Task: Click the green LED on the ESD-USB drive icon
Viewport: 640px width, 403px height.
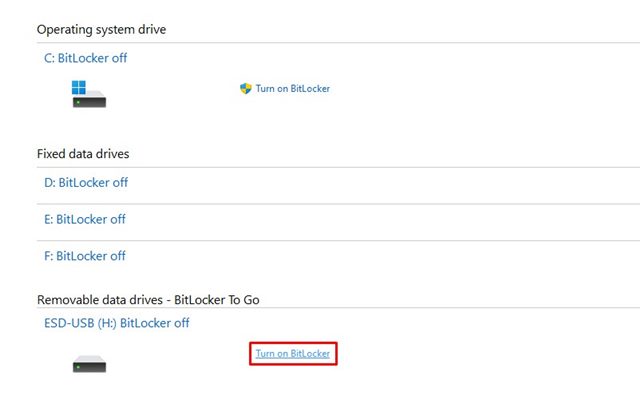Action: coord(78,367)
